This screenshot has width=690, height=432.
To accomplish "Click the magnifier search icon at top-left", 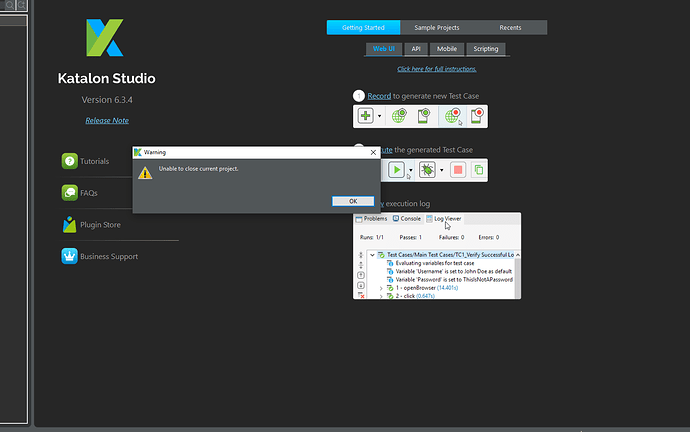I will pyautogui.click(x=9, y=5).
